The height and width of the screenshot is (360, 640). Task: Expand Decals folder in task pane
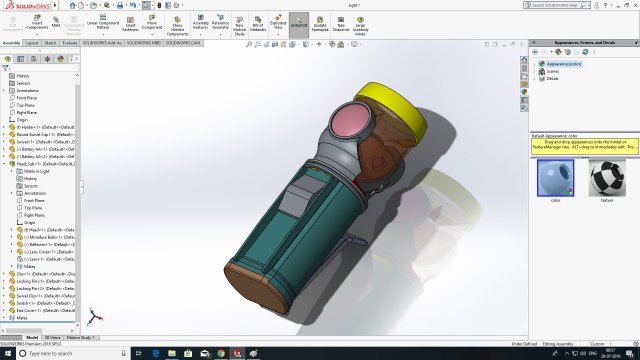[x=534, y=79]
